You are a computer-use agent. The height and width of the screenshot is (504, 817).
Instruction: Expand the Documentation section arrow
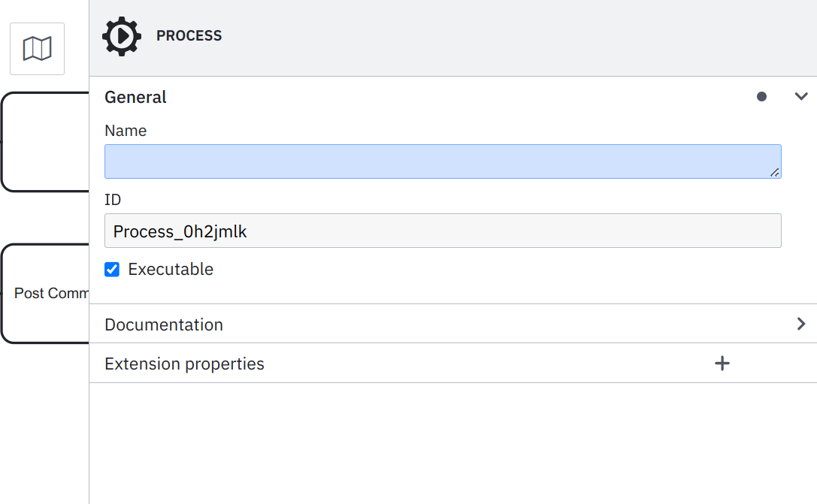point(801,324)
